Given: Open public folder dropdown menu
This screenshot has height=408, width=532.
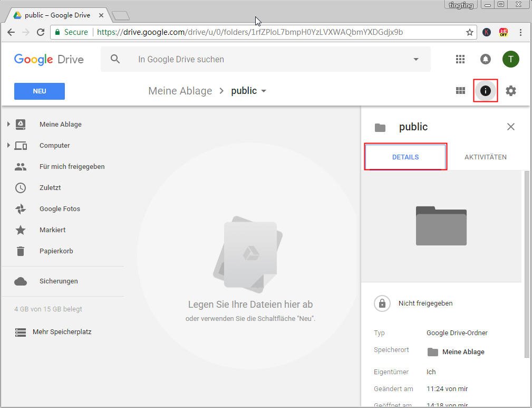Looking at the screenshot, I should [x=264, y=91].
